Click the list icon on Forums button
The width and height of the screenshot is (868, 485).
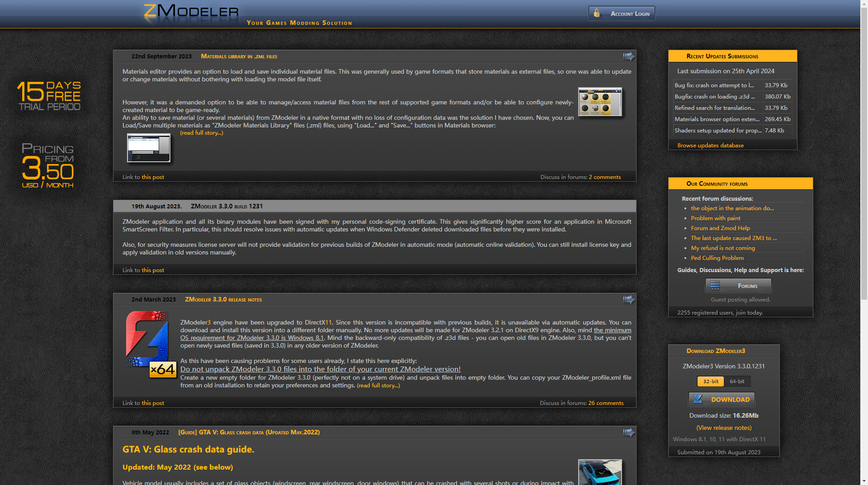tap(715, 286)
